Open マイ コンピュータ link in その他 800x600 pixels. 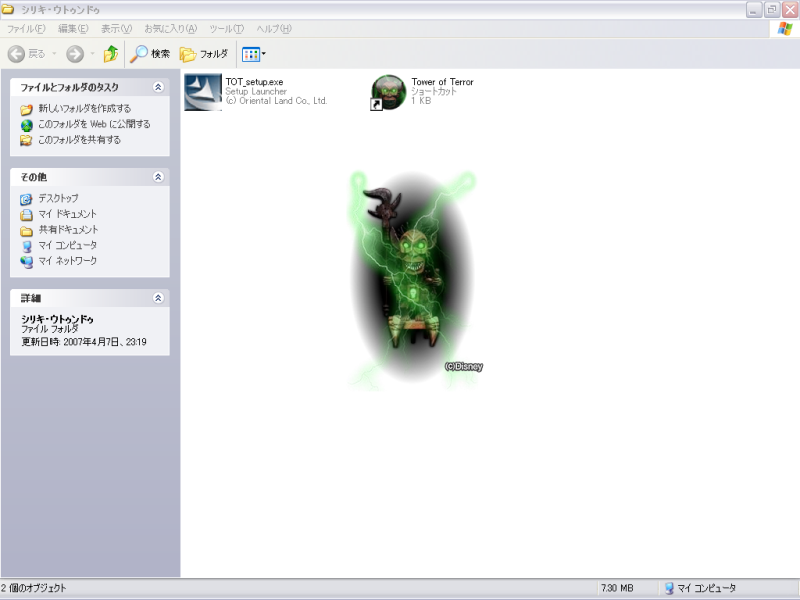pos(67,245)
